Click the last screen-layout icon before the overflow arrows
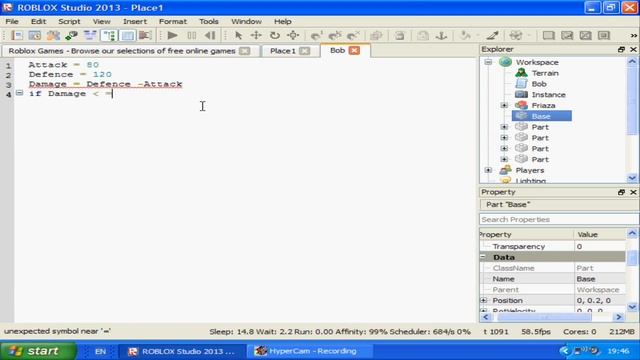The image size is (640, 360). (604, 36)
